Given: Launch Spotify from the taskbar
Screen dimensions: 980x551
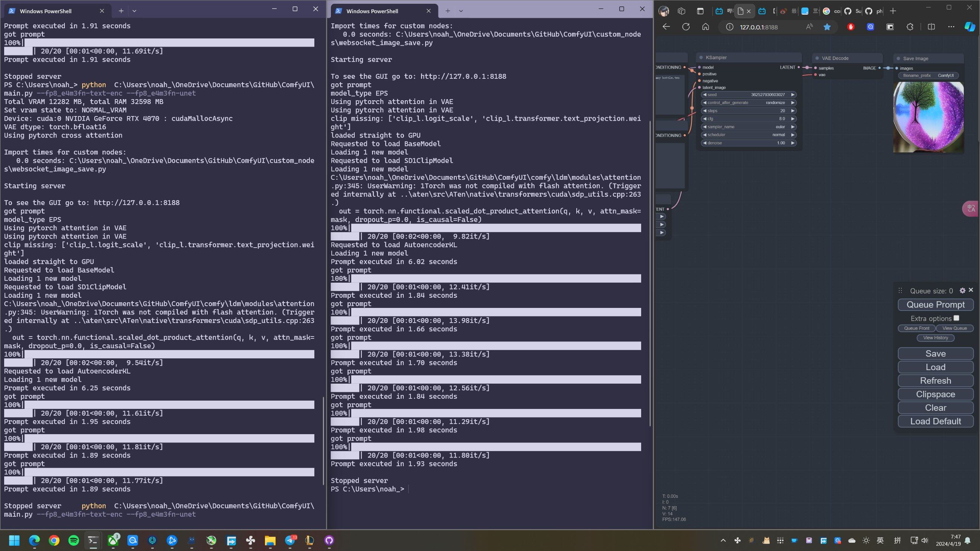Looking at the screenshot, I should [73, 540].
